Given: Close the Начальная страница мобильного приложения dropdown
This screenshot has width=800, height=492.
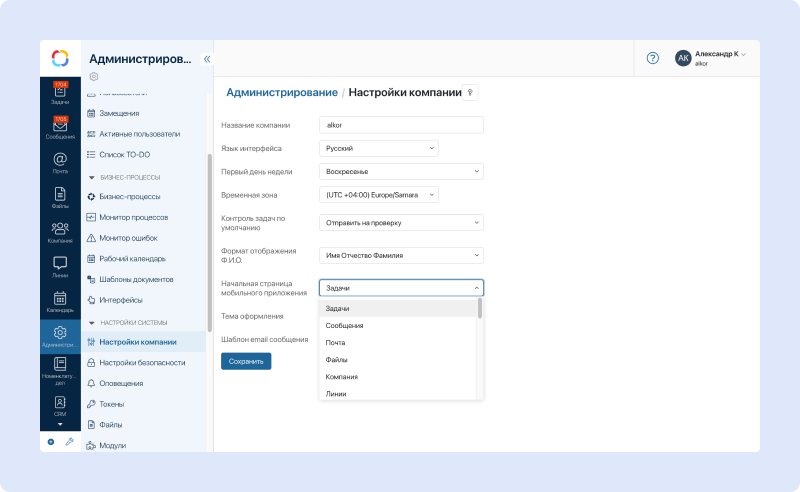Looking at the screenshot, I should click(401, 288).
